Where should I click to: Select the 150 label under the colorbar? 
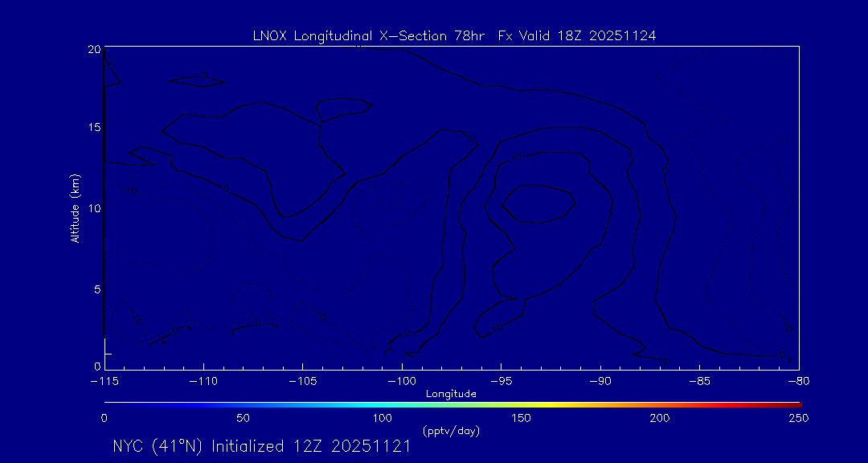click(x=521, y=418)
